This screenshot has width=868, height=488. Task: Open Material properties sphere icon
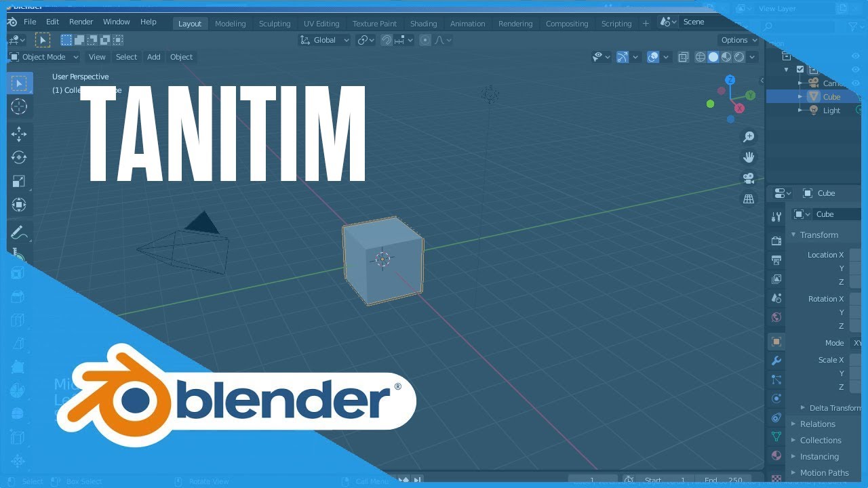776,455
